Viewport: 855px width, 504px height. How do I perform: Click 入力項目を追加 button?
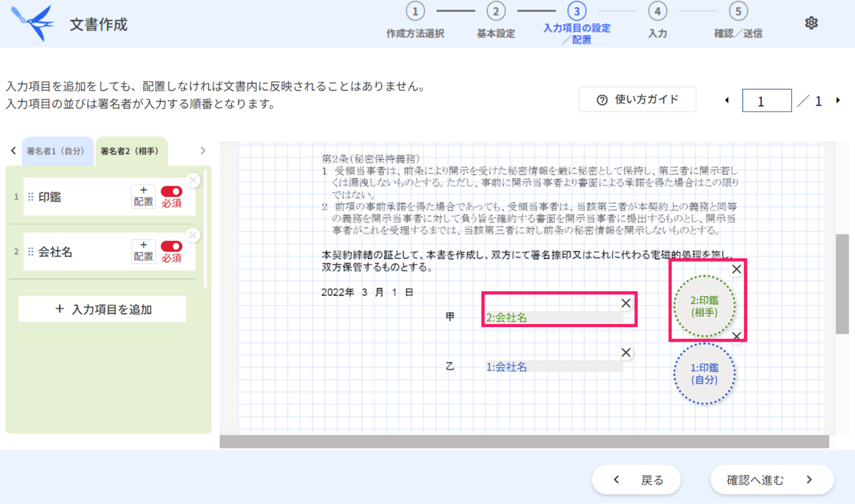[102, 309]
